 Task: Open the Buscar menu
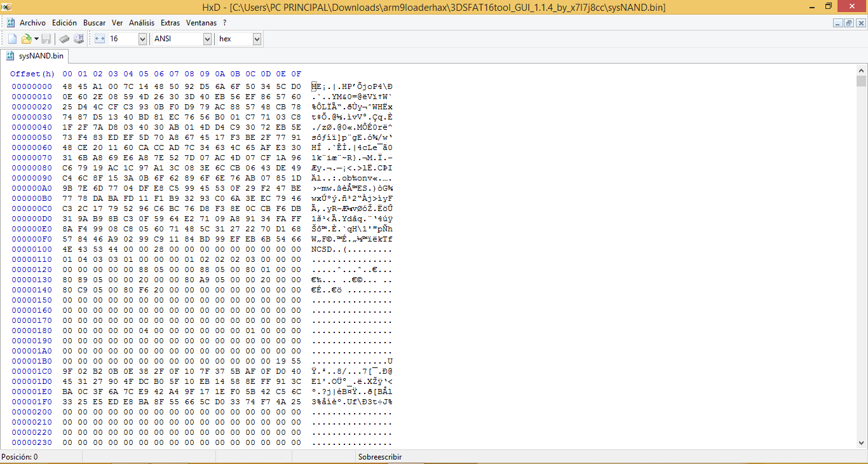[95, 22]
